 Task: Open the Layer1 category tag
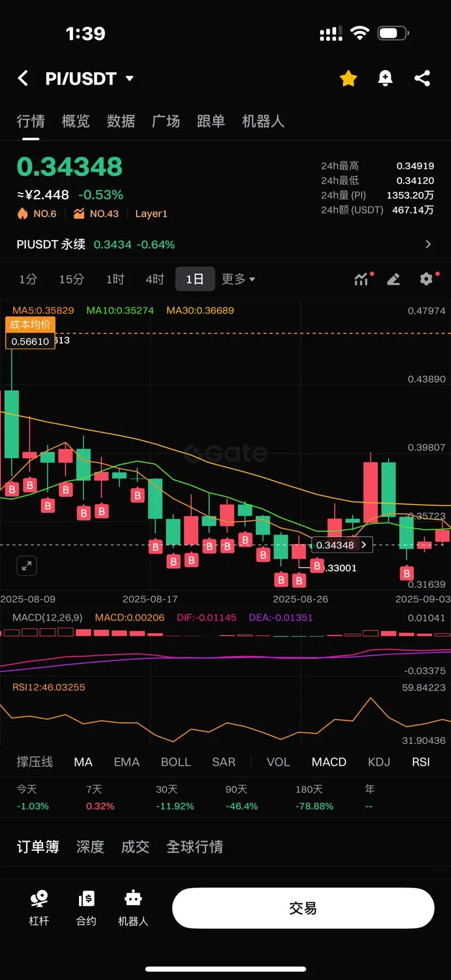[151, 213]
